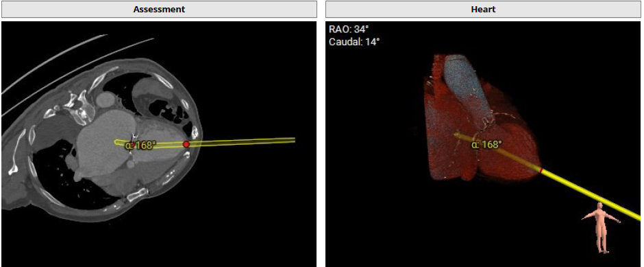The height and width of the screenshot is (267, 644).
Task: Click the round descending aorta on CT slice
Action: (106, 99)
